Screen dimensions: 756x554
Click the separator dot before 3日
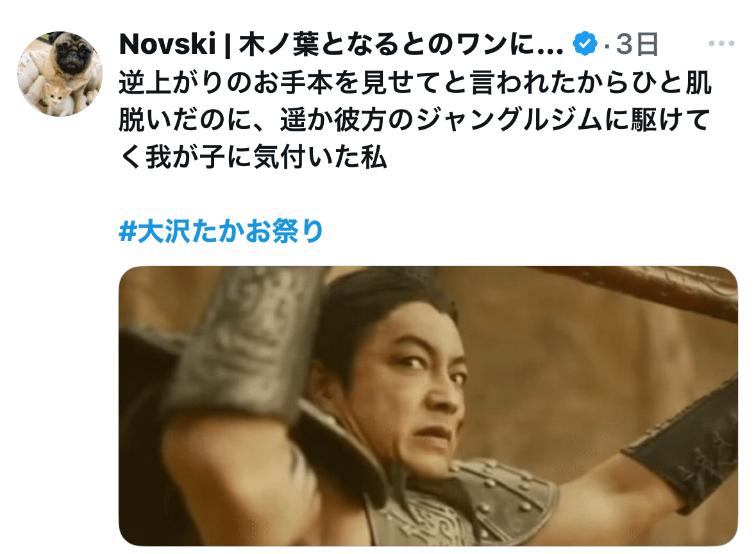[x=607, y=46]
